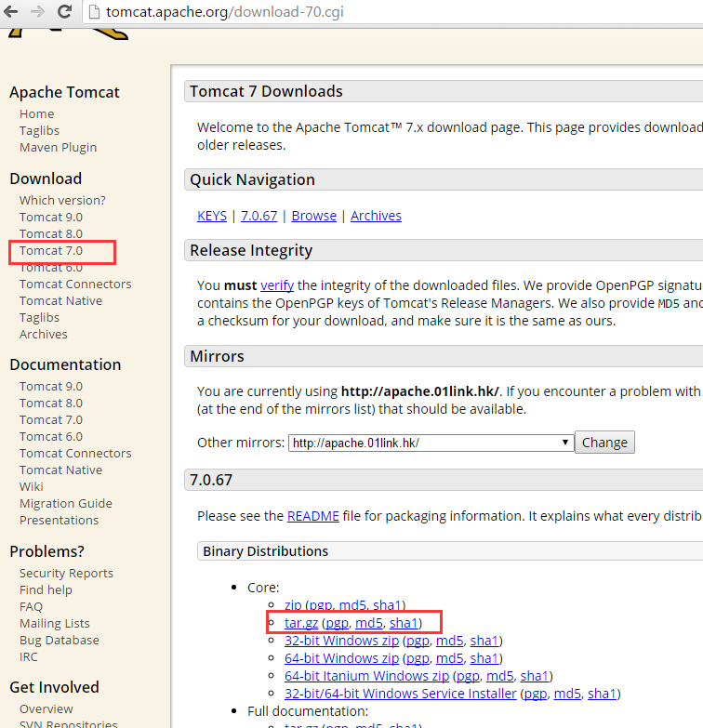Open Taglibs under Download
The width and height of the screenshot is (703, 728).
(x=39, y=317)
